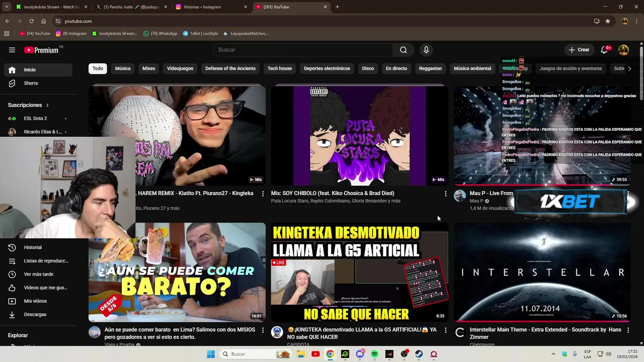Click the YouTube Buscar search field

pyautogui.click(x=303, y=50)
